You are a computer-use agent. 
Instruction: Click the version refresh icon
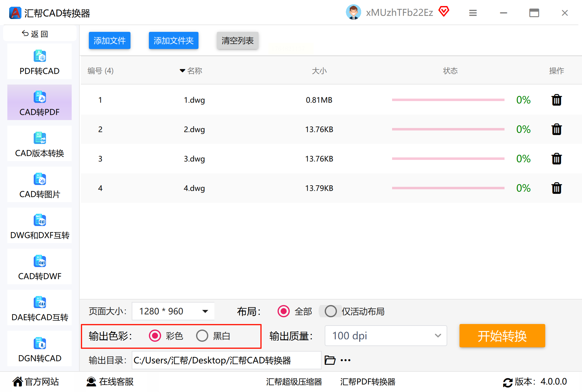[x=508, y=382]
